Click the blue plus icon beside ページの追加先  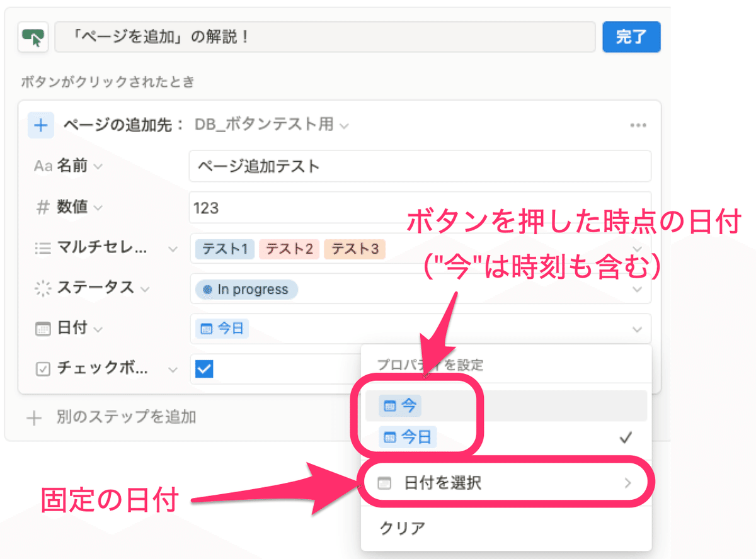41,125
